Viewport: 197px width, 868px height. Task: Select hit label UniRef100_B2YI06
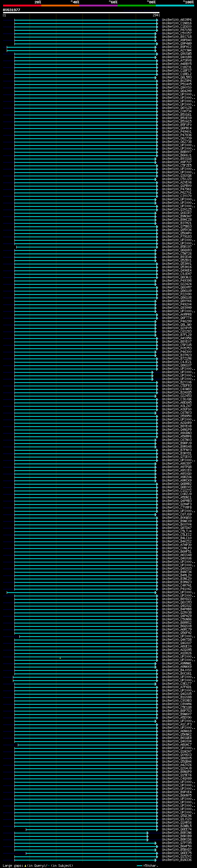[176, 382]
